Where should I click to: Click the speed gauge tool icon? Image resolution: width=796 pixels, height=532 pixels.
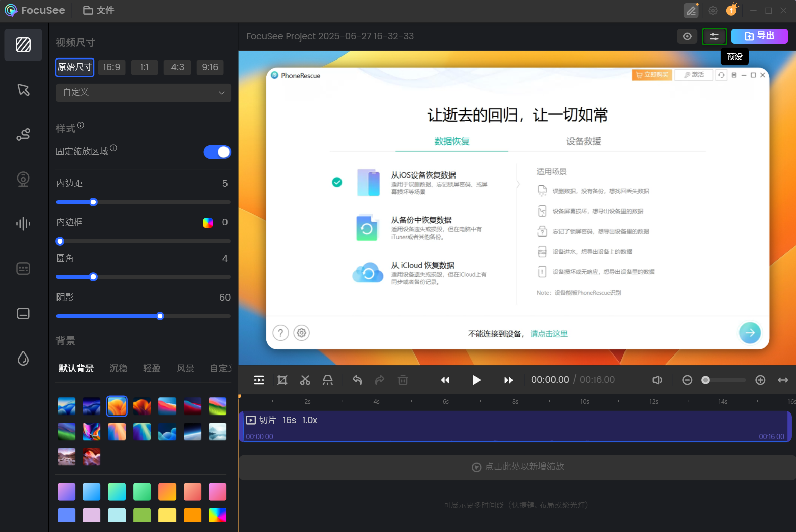[x=328, y=380]
